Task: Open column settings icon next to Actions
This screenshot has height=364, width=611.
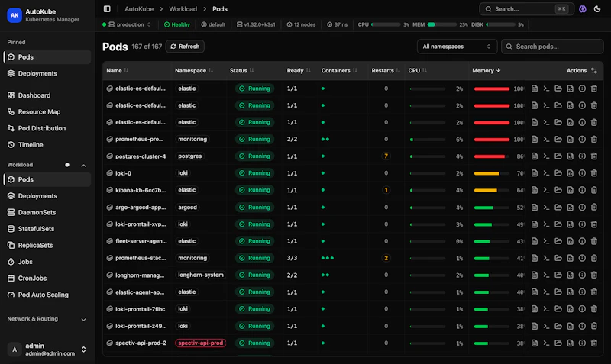Action: pos(594,70)
